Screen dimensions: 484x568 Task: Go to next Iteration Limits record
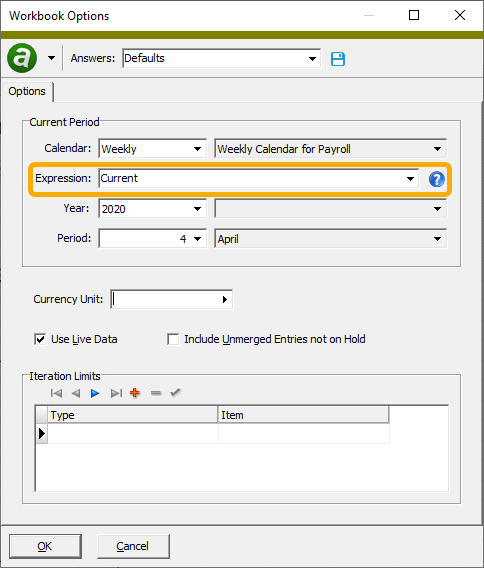point(95,393)
